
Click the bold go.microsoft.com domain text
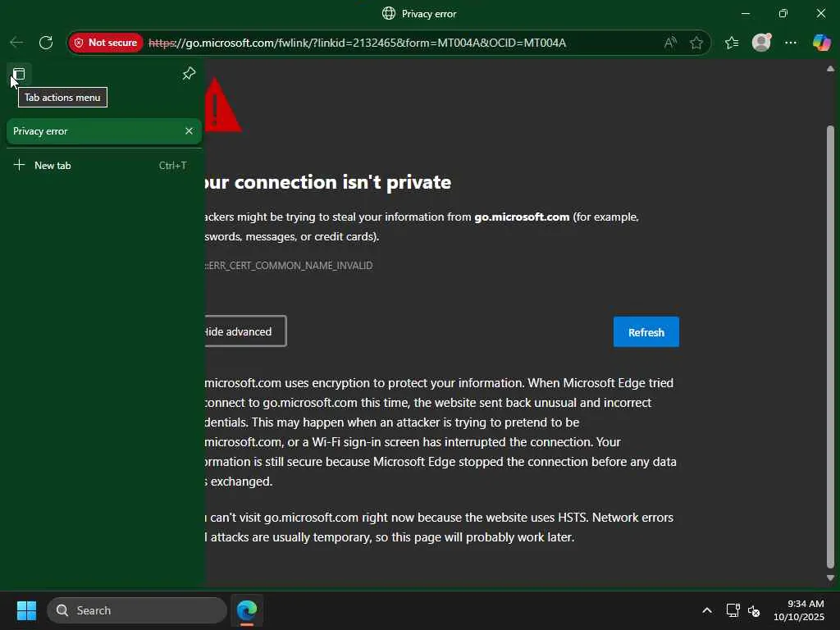tap(522, 217)
